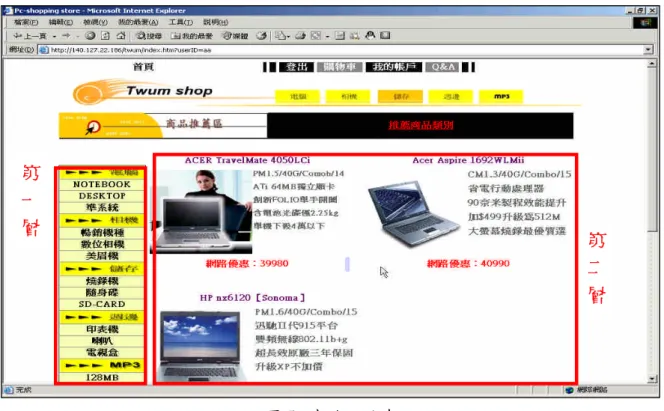The height and width of the screenshot is (411, 664).
Task: Stop page loading with Stop icon
Action: click(x=90, y=36)
